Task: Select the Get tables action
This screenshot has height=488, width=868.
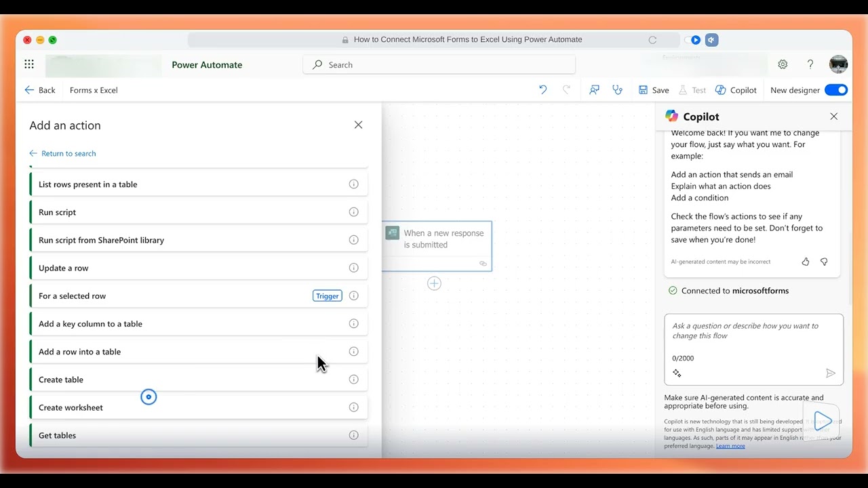Action: 199,435
